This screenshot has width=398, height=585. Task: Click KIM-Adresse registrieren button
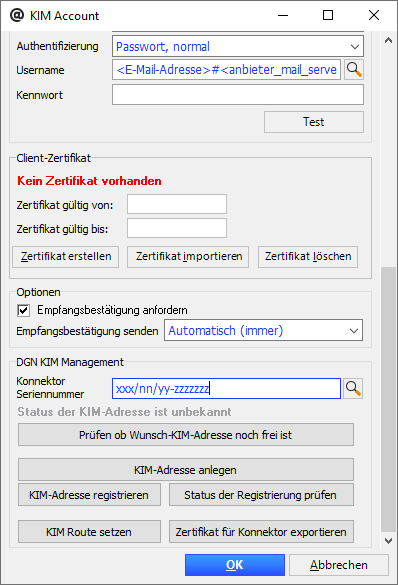[x=90, y=495]
